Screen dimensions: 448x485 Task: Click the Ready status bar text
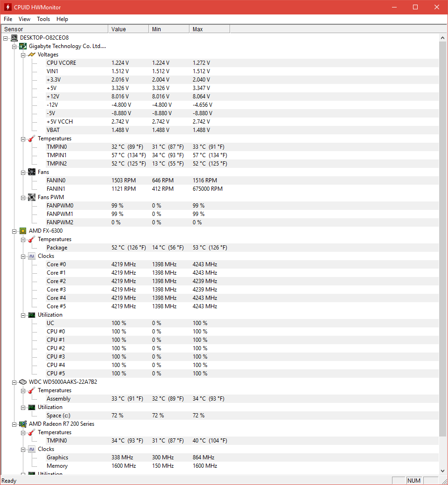tap(9, 481)
